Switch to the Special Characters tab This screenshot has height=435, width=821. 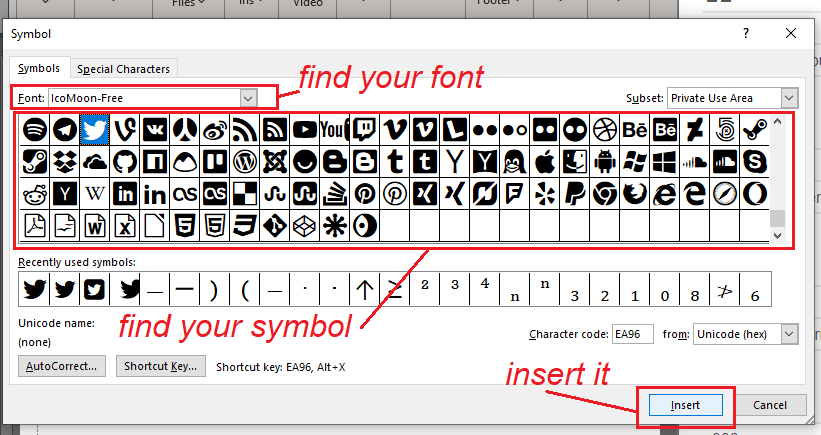[124, 69]
